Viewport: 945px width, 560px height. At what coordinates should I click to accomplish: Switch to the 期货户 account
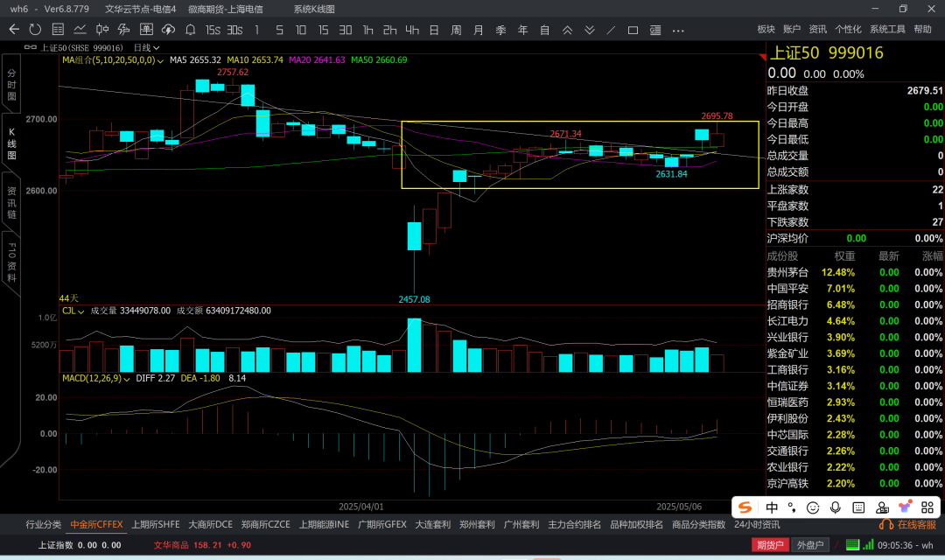(x=771, y=544)
